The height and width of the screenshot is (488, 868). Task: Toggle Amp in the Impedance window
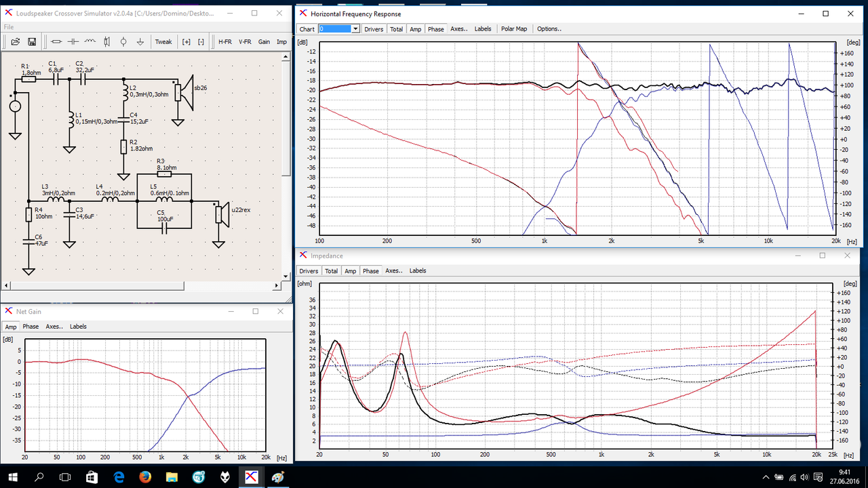pos(350,270)
